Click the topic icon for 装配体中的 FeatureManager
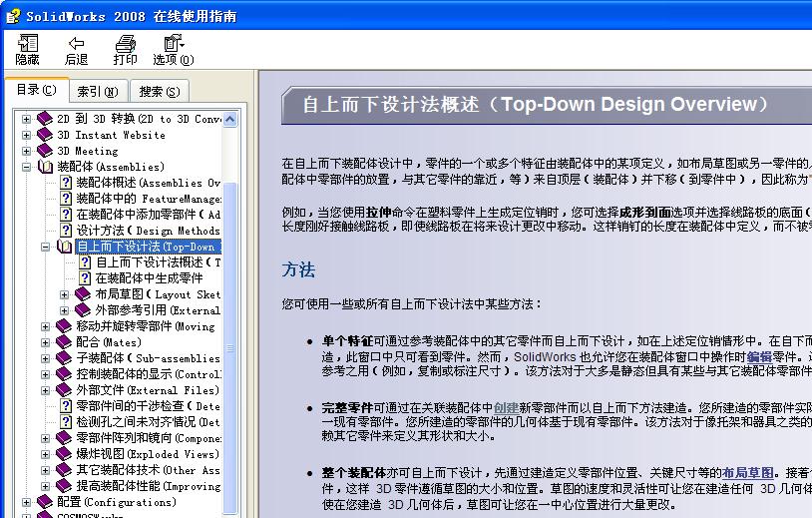 (x=66, y=199)
